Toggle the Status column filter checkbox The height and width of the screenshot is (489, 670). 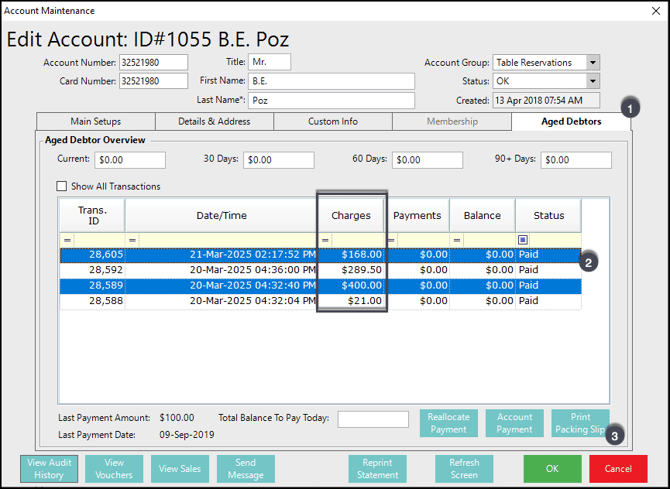[523, 241]
